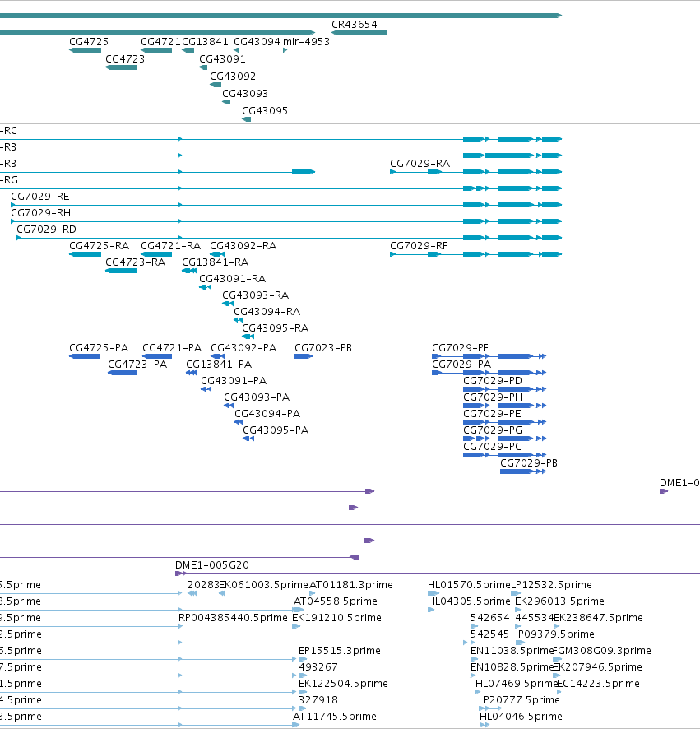Select EST label RP004385440.5prime

[x=233, y=617]
